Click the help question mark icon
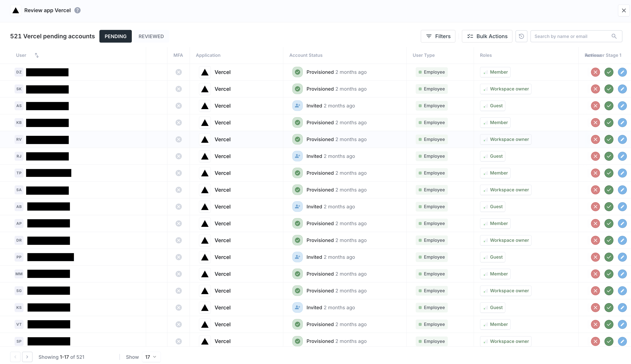631x364 pixels. [x=78, y=10]
